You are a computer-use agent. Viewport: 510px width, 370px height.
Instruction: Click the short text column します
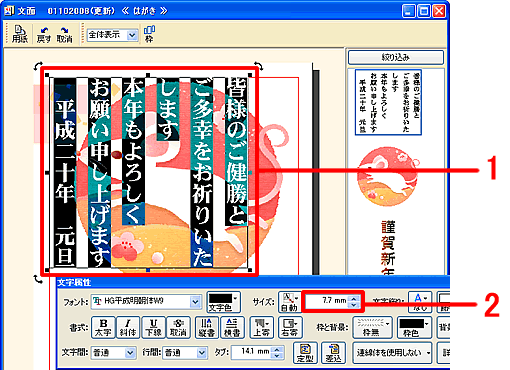pos(168,109)
